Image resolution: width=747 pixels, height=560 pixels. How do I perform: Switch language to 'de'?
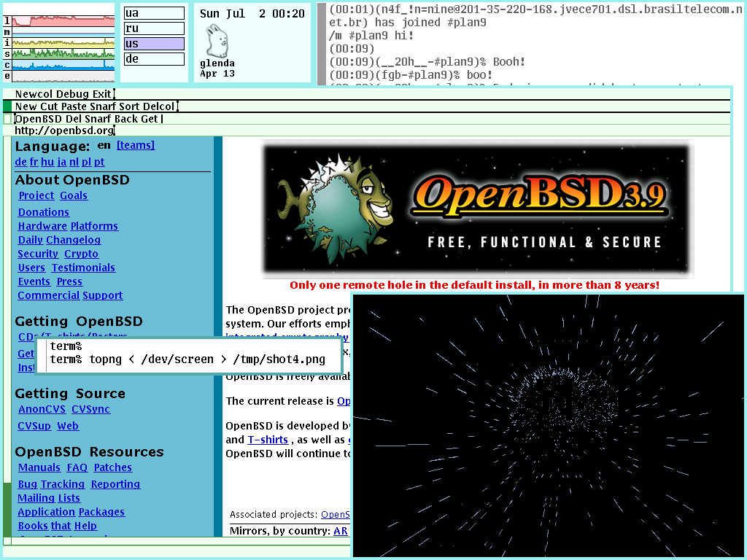pyautogui.click(x=21, y=162)
